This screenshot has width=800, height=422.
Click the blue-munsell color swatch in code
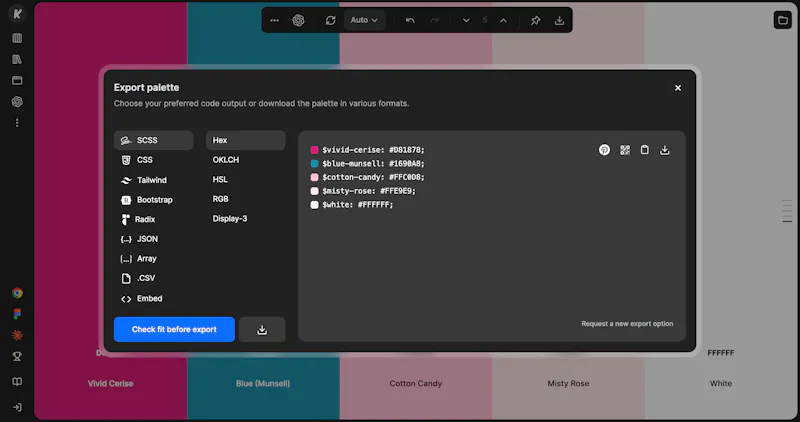click(314, 163)
